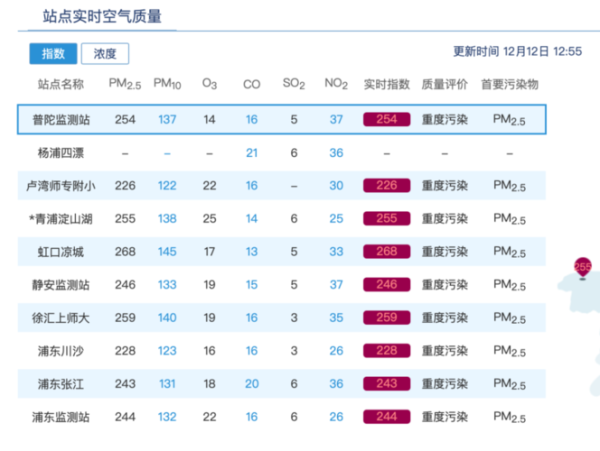Click the 228 real-time index badge

click(x=386, y=350)
